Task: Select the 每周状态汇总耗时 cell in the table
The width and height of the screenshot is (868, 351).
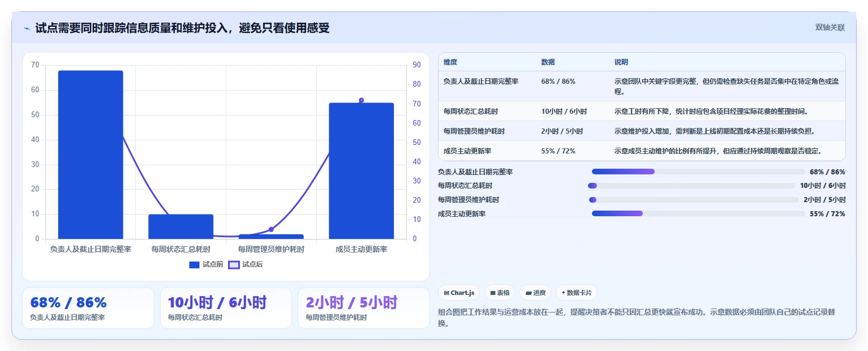Action: (x=471, y=112)
